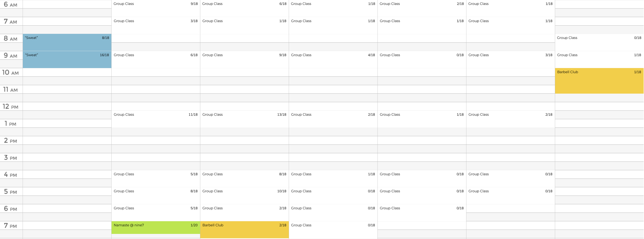644x239 pixels.
Task: Click the 3 PM time label
Action: pos(11,158)
